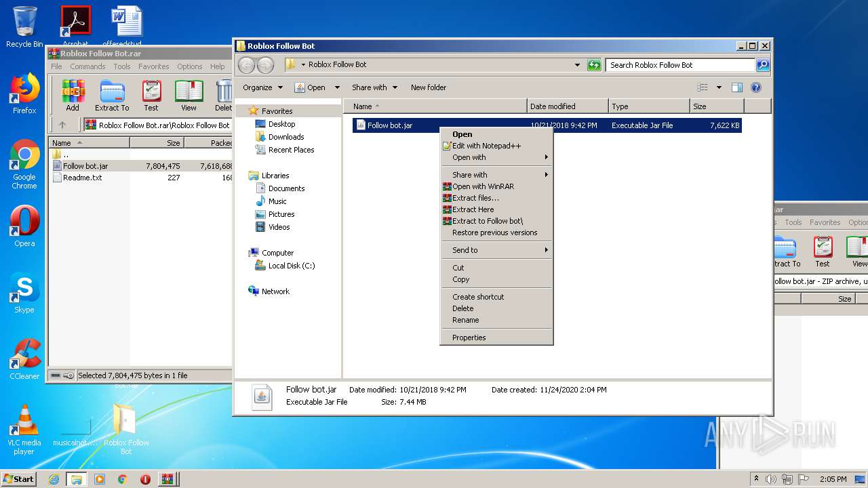Click Chrome icon in taskbar
This screenshot has height=488, width=868.
tap(122, 479)
